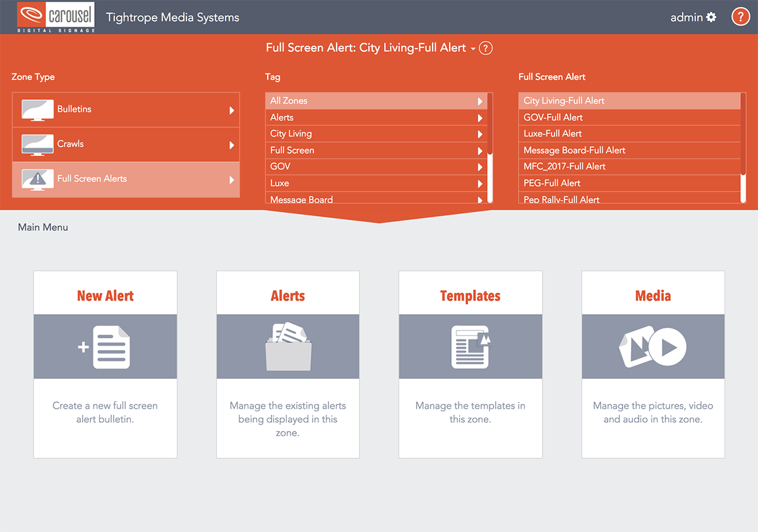Open the Full Screen Alert title dropdown
Image resolution: width=758 pixels, height=532 pixels.
pos(472,49)
